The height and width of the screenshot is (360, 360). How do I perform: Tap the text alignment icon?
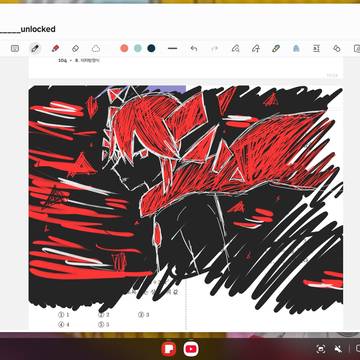coord(316,49)
